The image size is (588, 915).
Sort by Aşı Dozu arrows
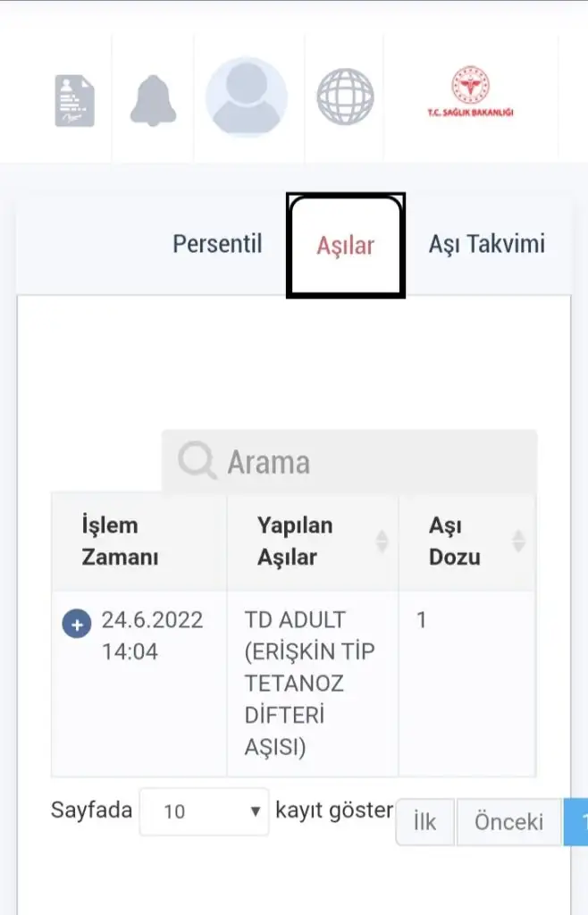pos(518,541)
